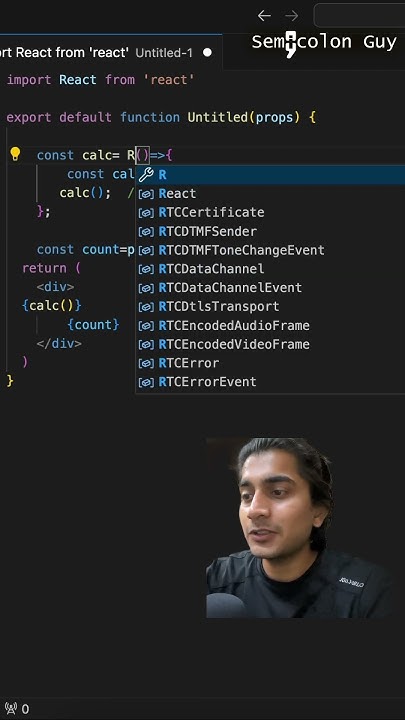Viewport: 405px width, 720px height.
Task: Click the broadcast ports icon in status bar
Action: (x=11, y=709)
